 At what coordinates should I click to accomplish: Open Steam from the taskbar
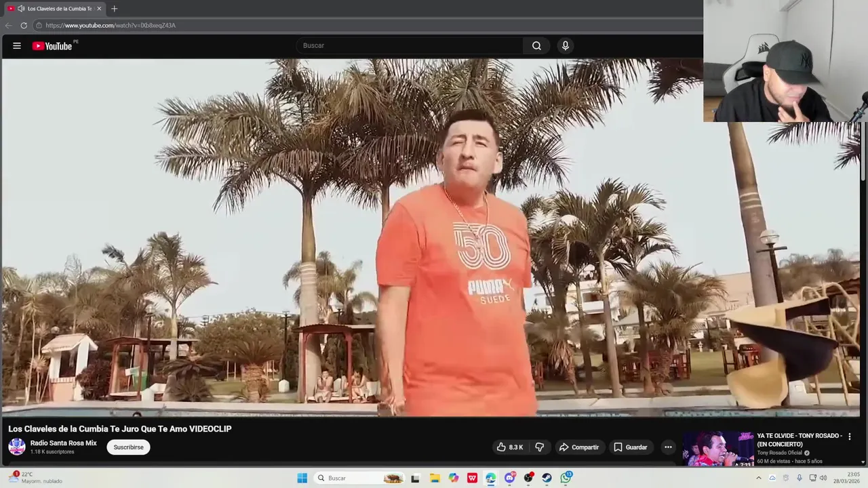(x=547, y=478)
